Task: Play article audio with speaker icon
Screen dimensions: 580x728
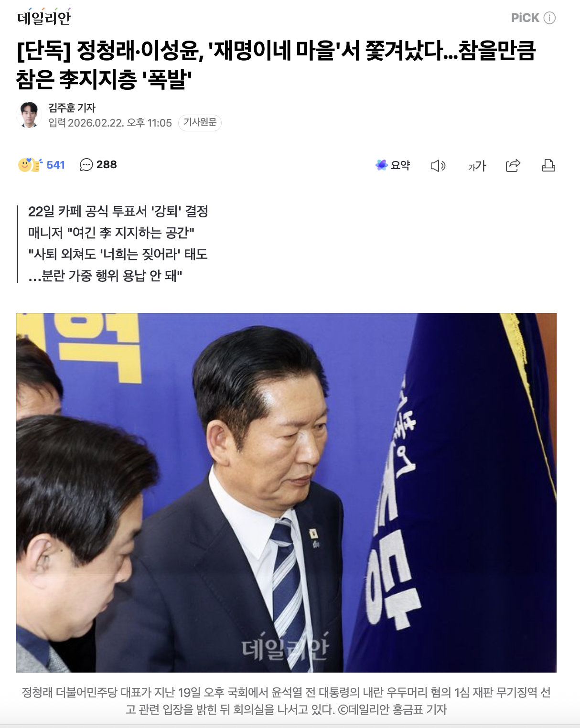Action: 438,166
